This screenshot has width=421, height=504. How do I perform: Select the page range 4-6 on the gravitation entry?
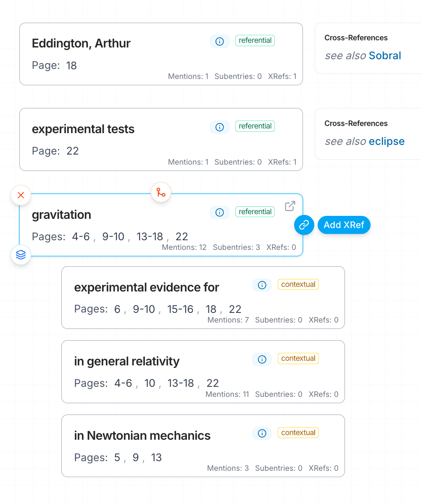pyautogui.click(x=80, y=236)
